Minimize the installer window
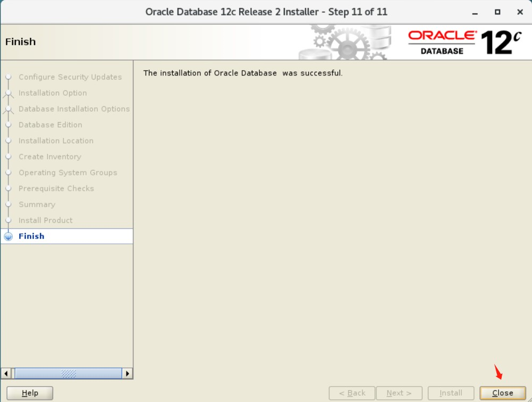This screenshot has height=402, width=532. 475,12
